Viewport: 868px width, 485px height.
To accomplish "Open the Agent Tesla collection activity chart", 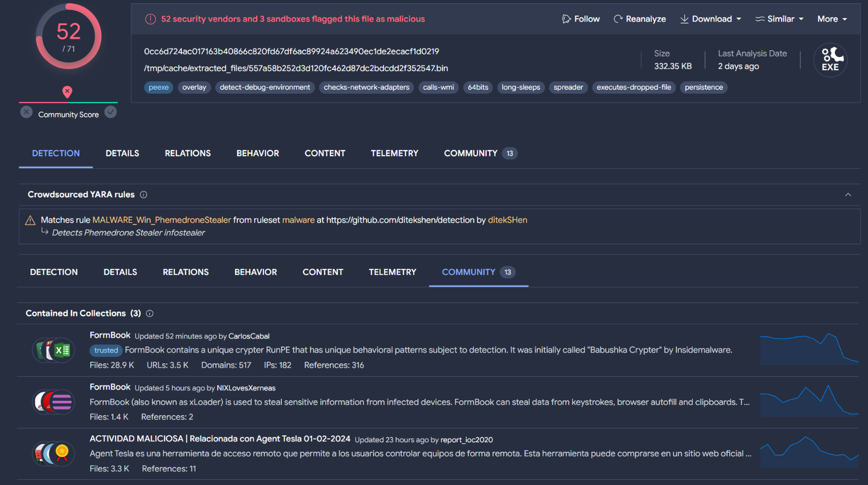I will 809,452.
